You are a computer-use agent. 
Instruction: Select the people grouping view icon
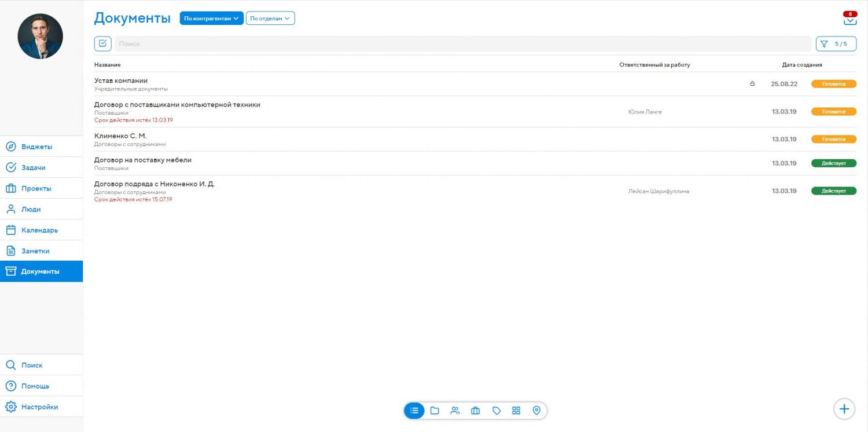(455, 411)
